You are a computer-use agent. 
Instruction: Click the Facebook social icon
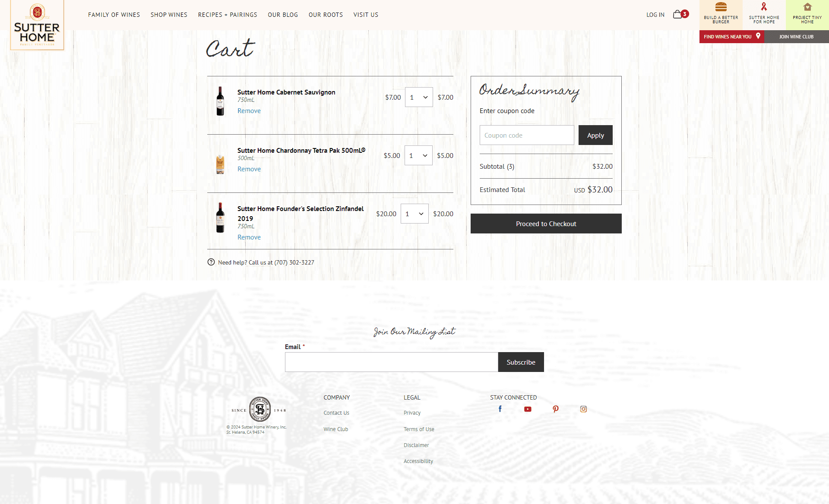500,409
